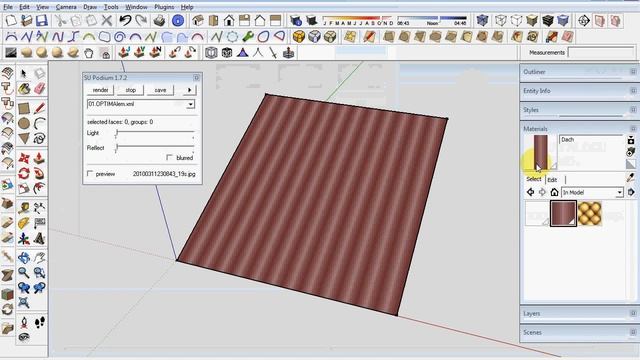This screenshot has width=640, height=360.
Task: Click the stop button
Action: (x=130, y=90)
